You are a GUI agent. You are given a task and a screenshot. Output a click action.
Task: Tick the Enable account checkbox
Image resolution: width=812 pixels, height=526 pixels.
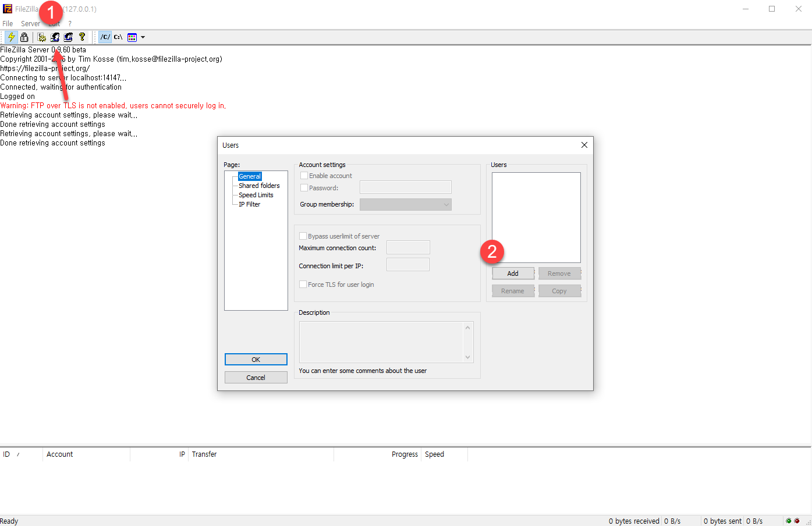(304, 176)
